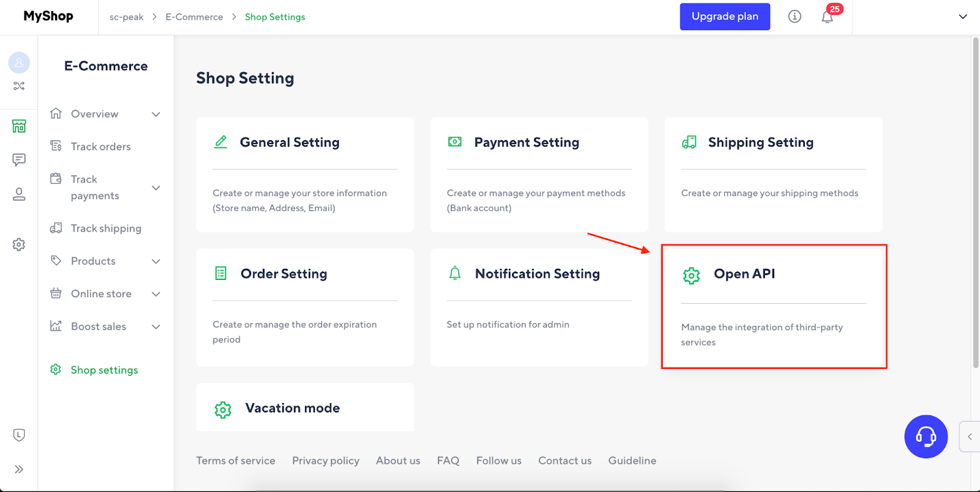Expand the sidebar with double-arrow icon

(x=19, y=469)
